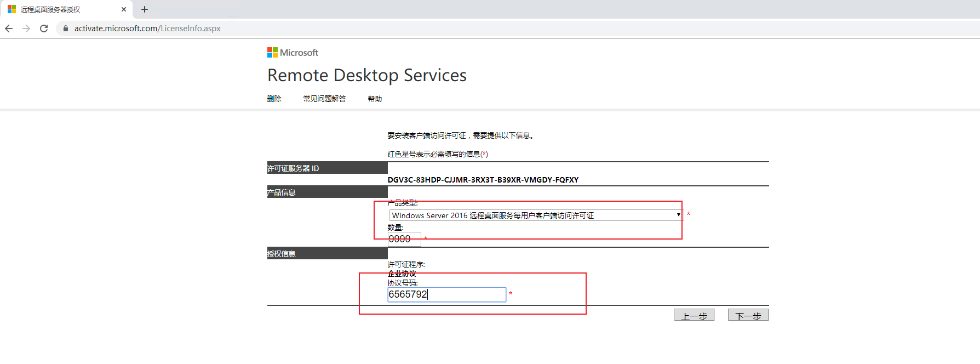
Task: Click the 协议号码 input field
Action: (x=446, y=294)
